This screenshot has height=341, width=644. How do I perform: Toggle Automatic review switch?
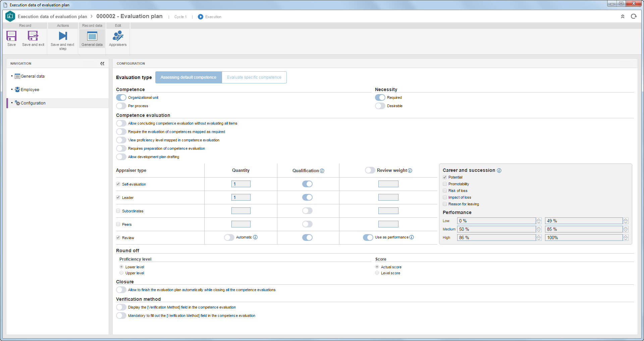(x=229, y=237)
